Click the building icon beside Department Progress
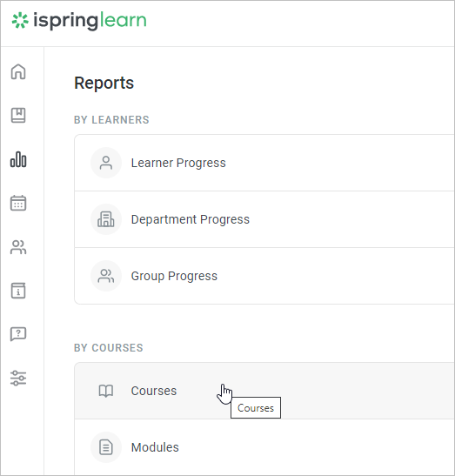The height and width of the screenshot is (476, 455). tap(106, 219)
